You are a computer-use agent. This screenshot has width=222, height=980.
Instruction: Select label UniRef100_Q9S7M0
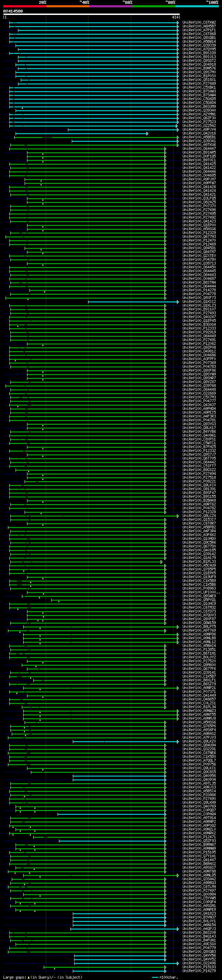pyautogui.click(x=199, y=72)
